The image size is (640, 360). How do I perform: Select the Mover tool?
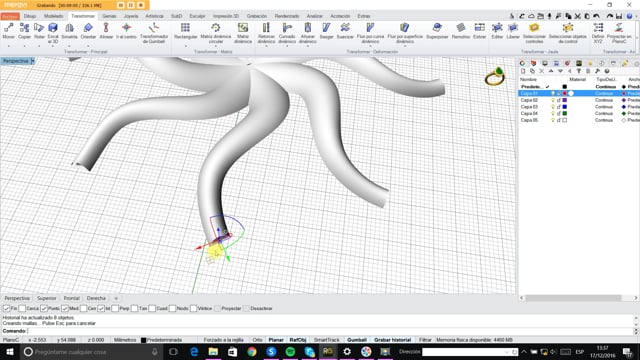click(9, 31)
